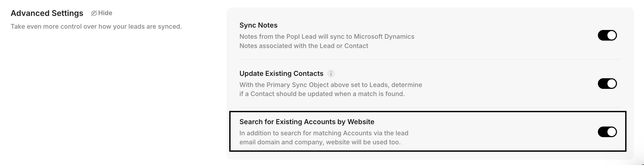The height and width of the screenshot is (165, 644).
Task: Click the divider line below Sync Notes description
Action: [430, 59]
